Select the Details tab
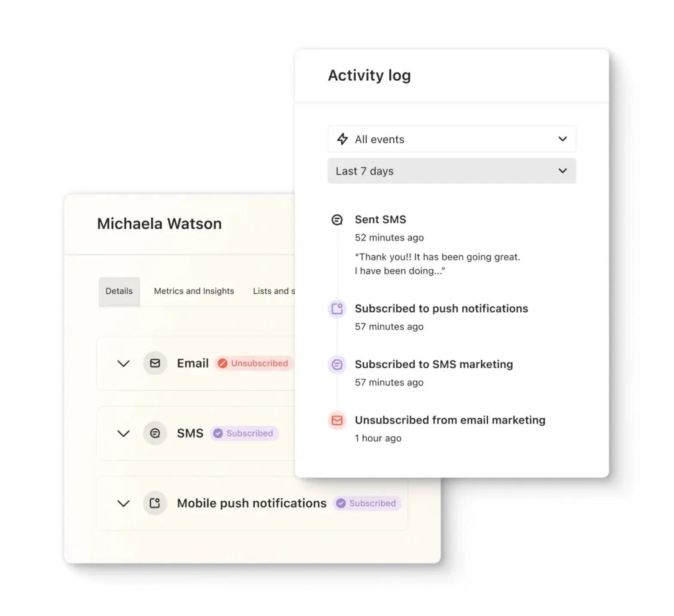The width and height of the screenshot is (674, 616). (x=119, y=291)
